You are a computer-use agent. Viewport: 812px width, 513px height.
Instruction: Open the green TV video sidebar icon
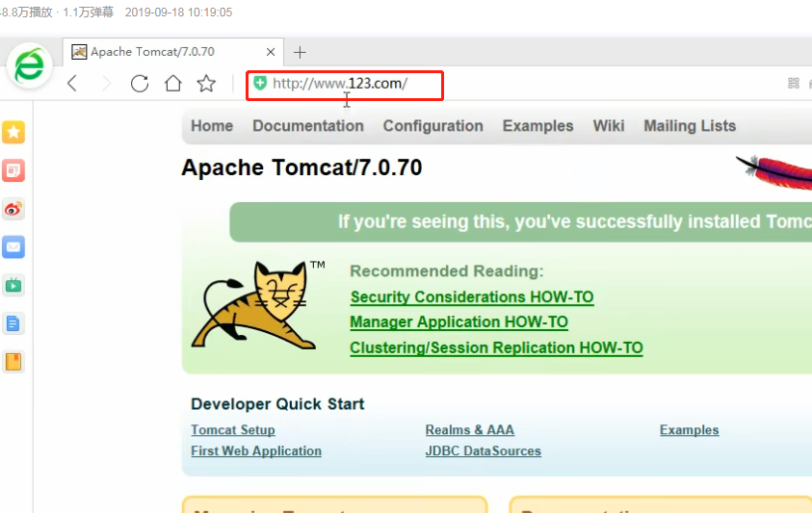(13, 285)
